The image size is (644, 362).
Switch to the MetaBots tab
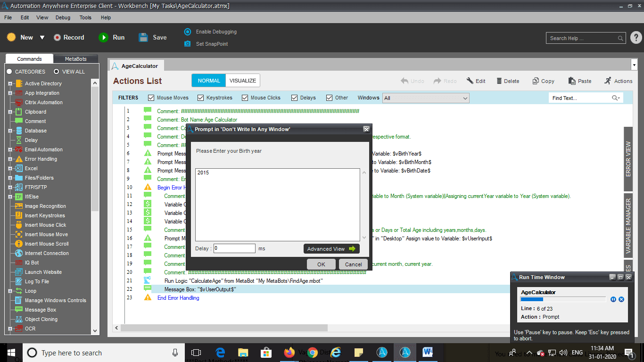click(76, 59)
